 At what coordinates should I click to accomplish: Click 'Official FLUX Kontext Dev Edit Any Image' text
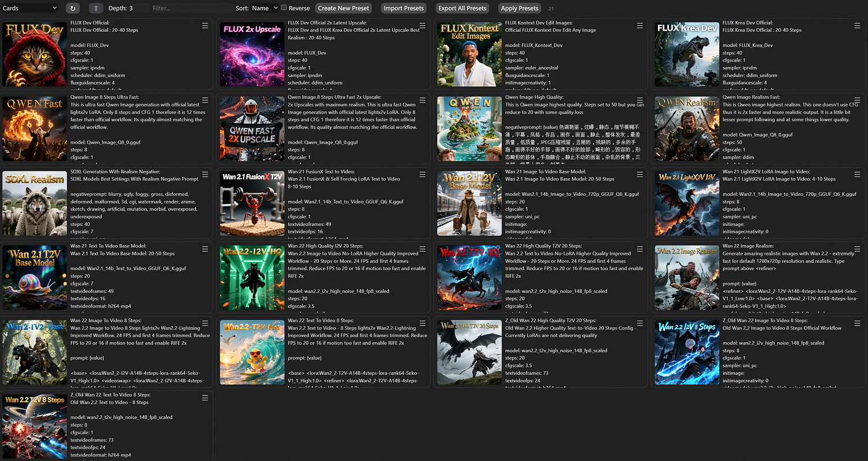(550, 30)
